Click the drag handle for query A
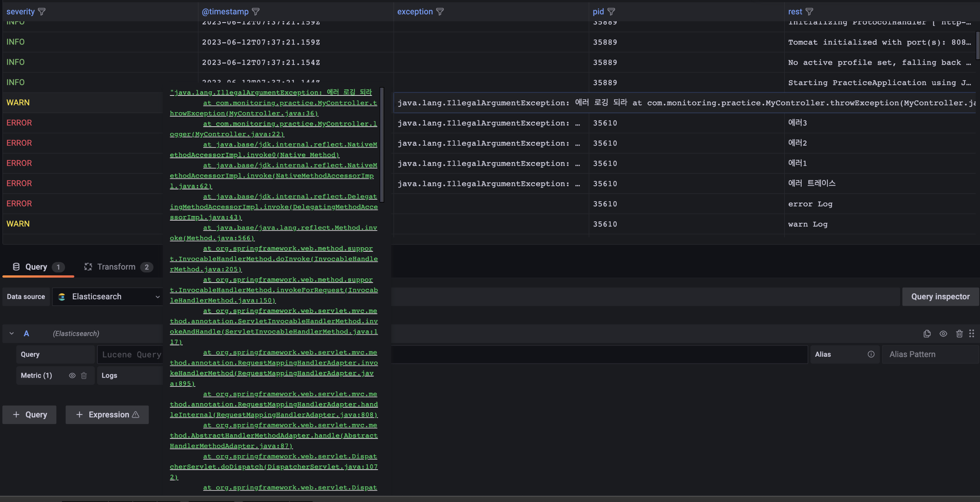Screen dimensions: 980x502 coord(972,334)
